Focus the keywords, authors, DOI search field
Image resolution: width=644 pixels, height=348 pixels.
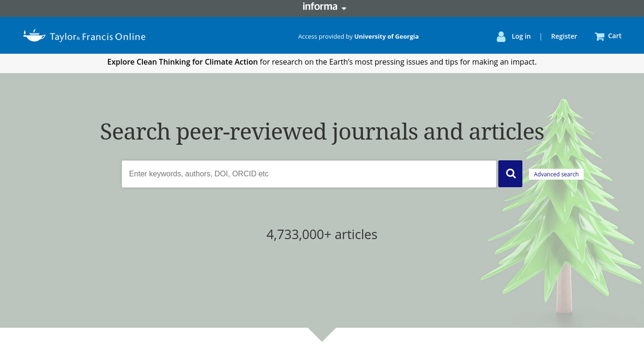click(x=309, y=174)
